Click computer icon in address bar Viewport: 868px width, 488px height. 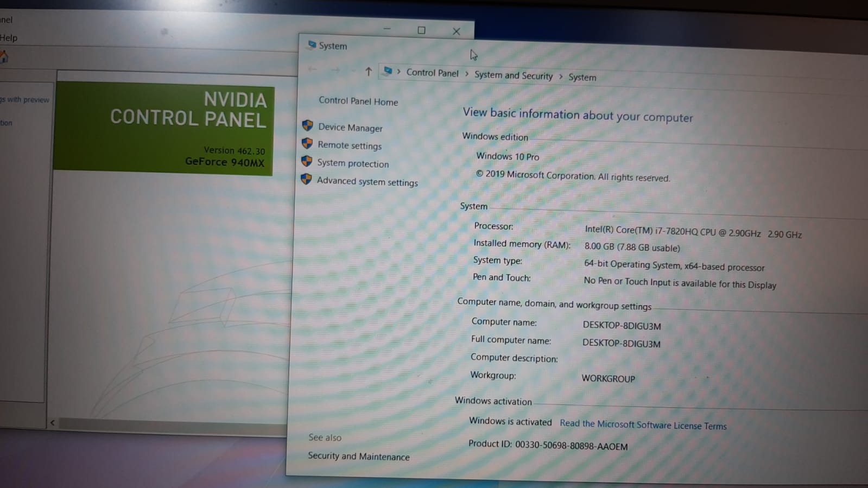click(388, 71)
